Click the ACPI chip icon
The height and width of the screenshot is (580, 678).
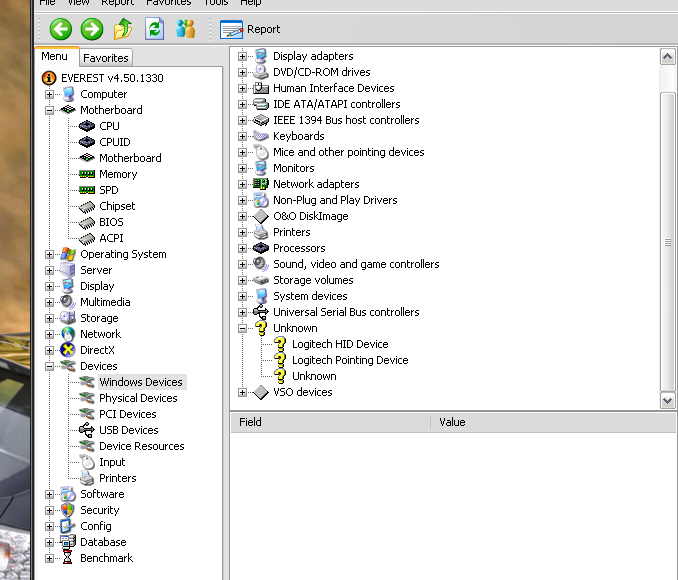tap(87, 239)
